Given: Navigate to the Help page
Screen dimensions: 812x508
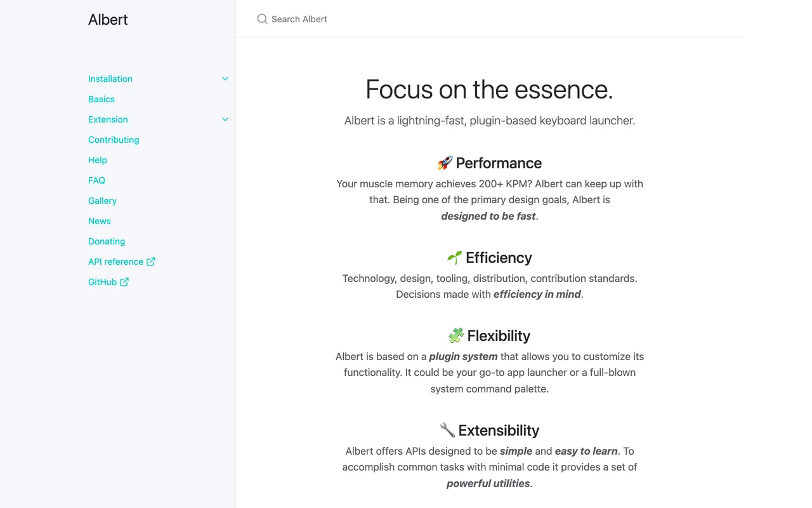Looking at the screenshot, I should [98, 160].
